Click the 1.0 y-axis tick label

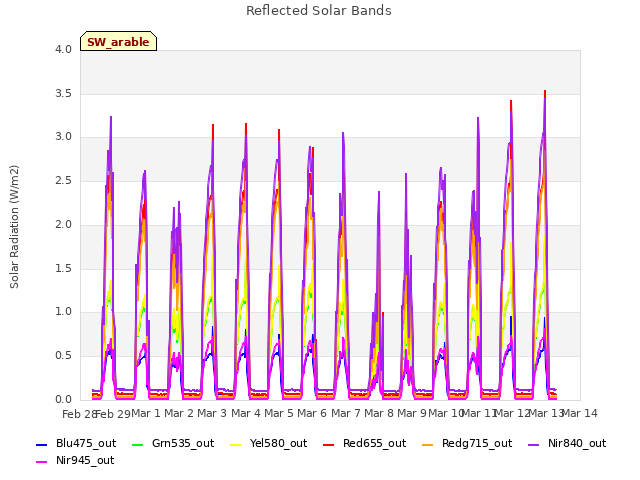63,312
